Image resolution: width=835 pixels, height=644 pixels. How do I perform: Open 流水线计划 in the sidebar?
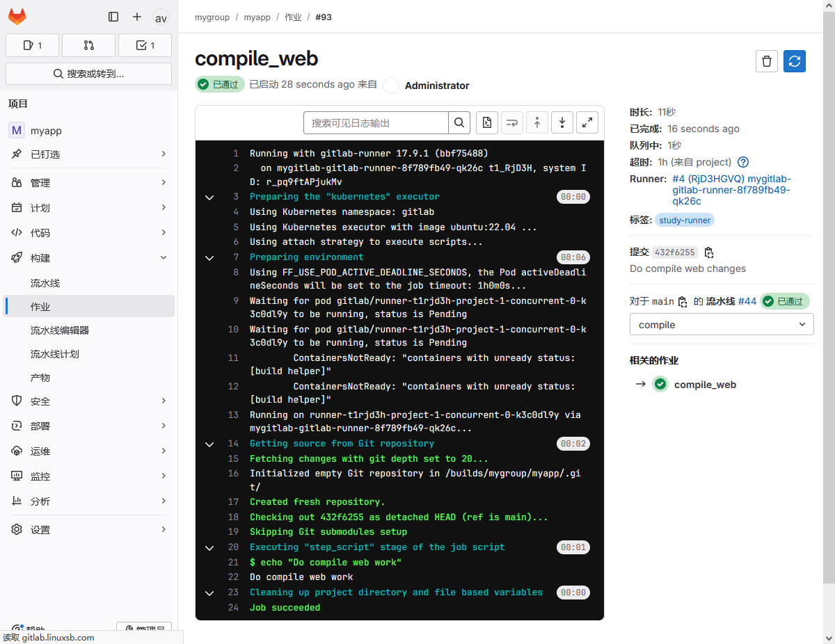pos(88,354)
